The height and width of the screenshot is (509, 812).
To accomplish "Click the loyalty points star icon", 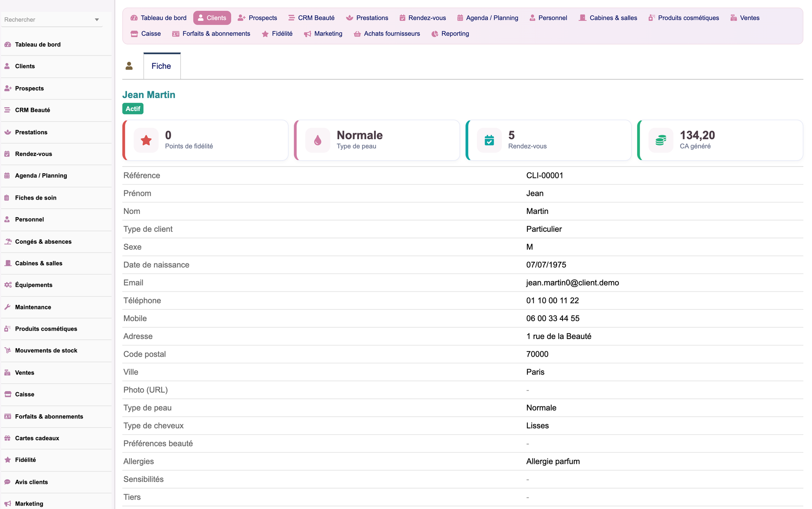I will click(x=146, y=140).
